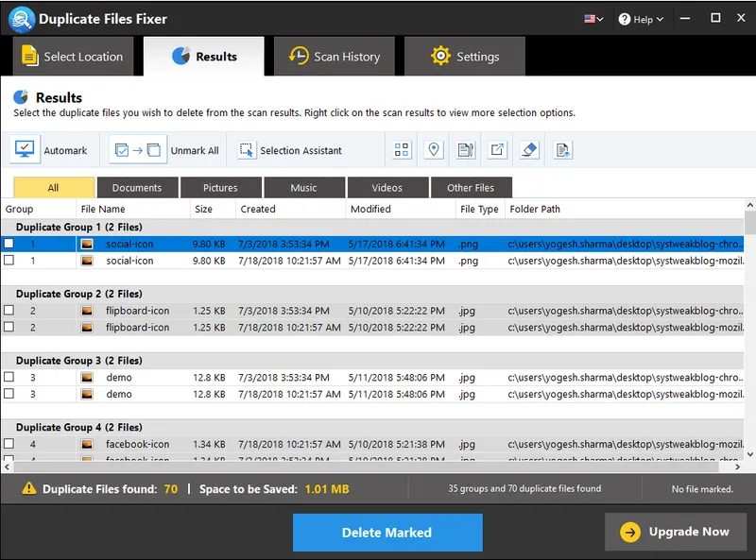This screenshot has height=560, width=756.
Task: Click the Upgrade Now button
Action: point(676,532)
